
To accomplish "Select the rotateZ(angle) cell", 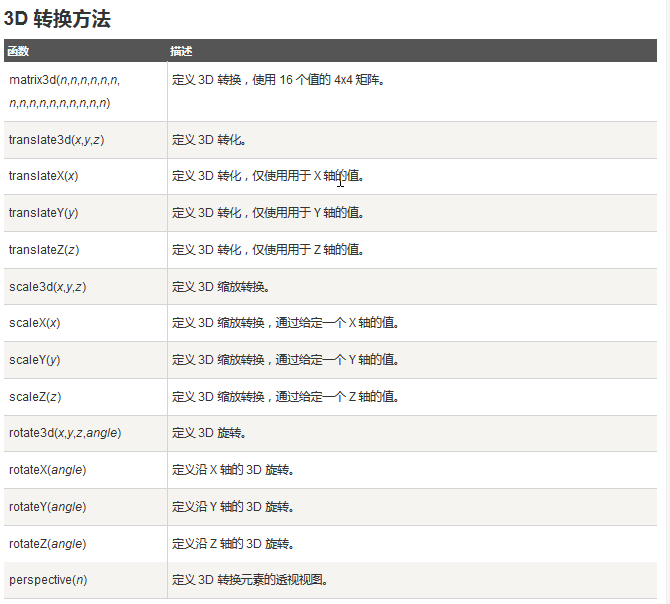I will 85,544.
